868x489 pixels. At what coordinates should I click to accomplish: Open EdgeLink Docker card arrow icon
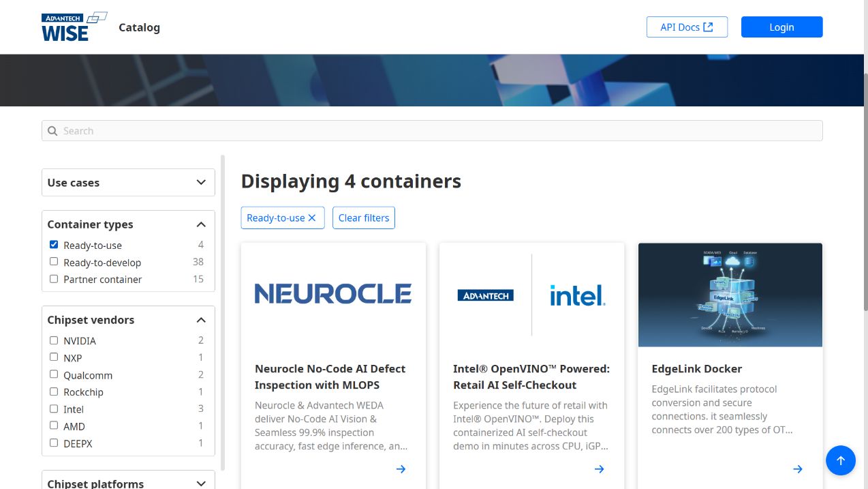(797, 469)
